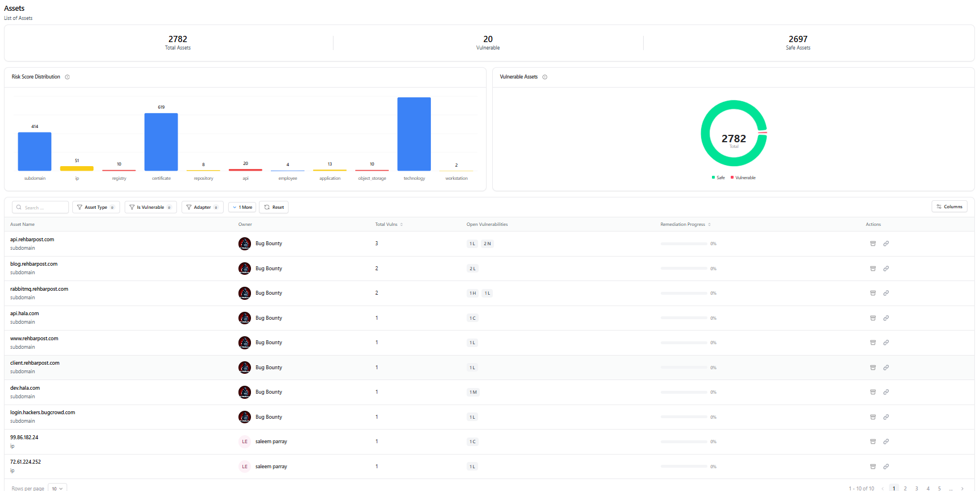Screen dimensions: 980x491
Task: Expand the 1 More filters dropdown
Action: point(242,207)
